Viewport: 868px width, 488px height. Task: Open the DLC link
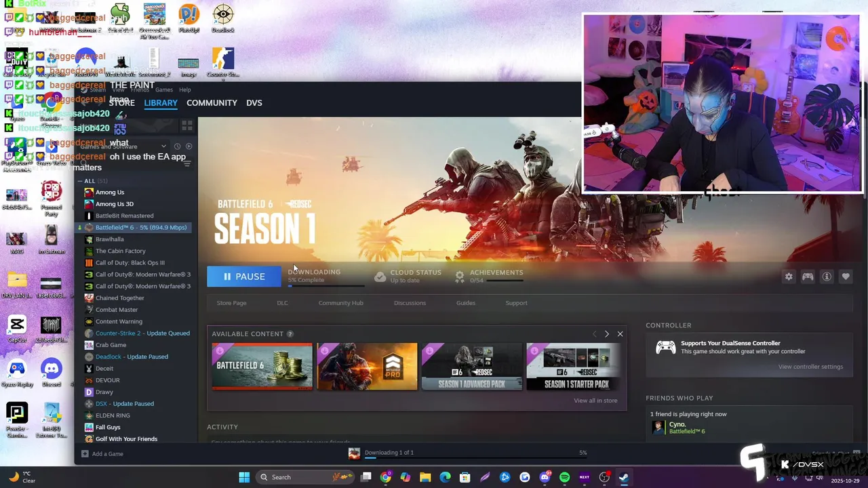tap(282, 303)
